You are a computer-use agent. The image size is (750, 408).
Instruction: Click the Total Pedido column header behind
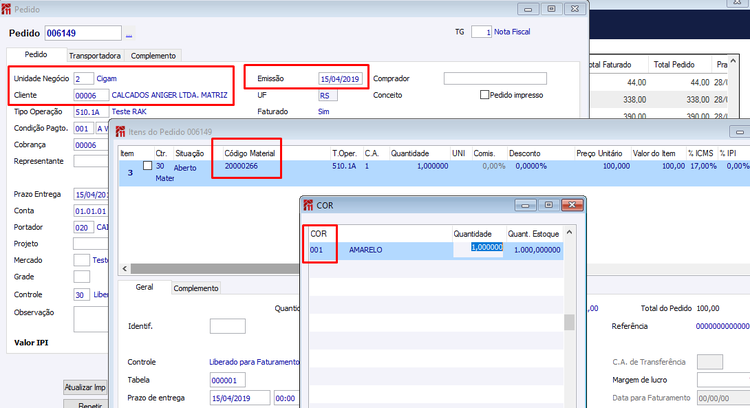pos(674,64)
